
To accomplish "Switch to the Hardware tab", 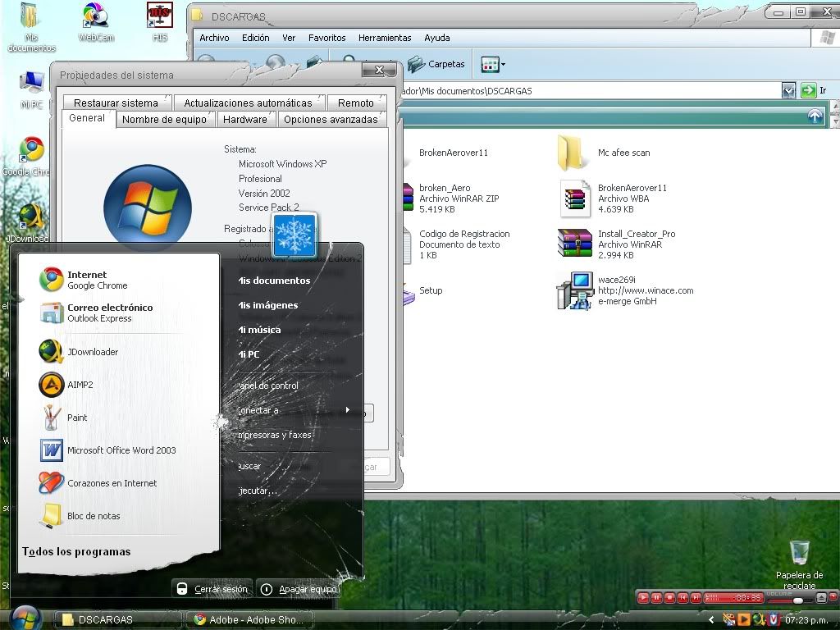I will (244, 120).
